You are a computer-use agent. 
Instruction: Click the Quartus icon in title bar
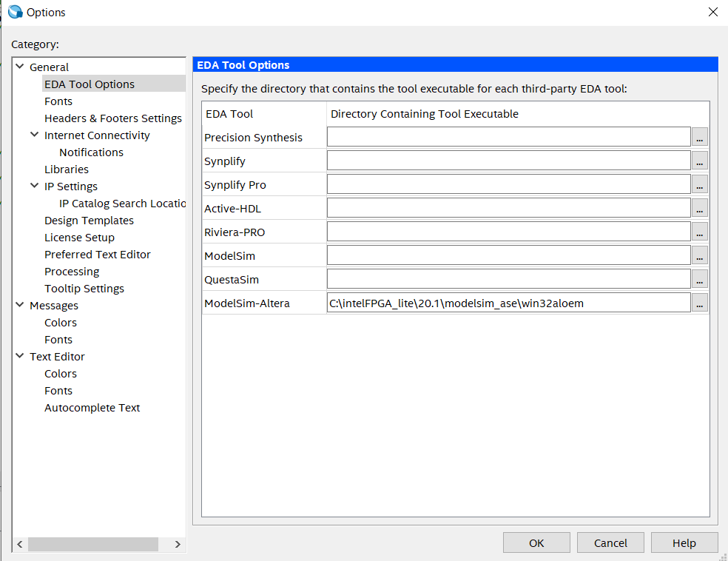[x=16, y=12]
